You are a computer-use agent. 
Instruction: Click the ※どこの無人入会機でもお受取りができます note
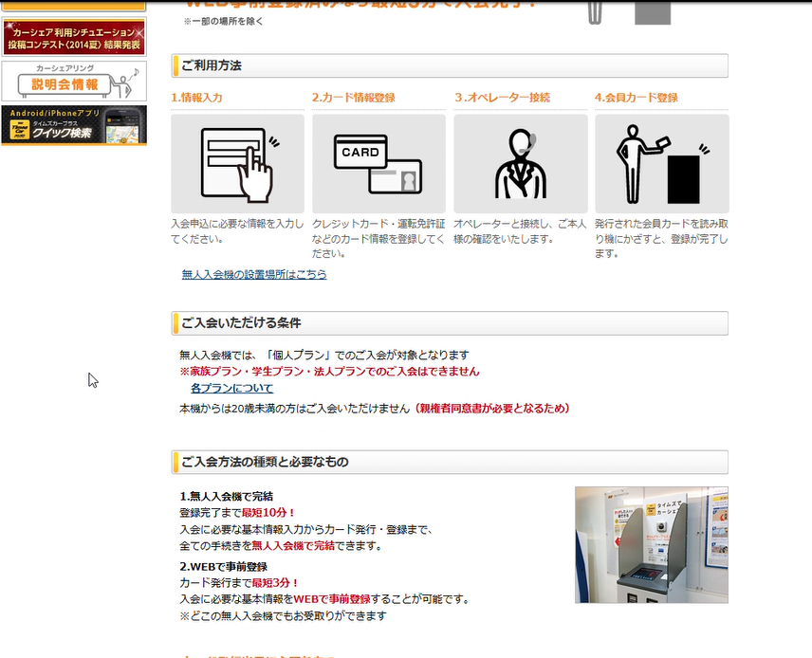[x=284, y=616]
